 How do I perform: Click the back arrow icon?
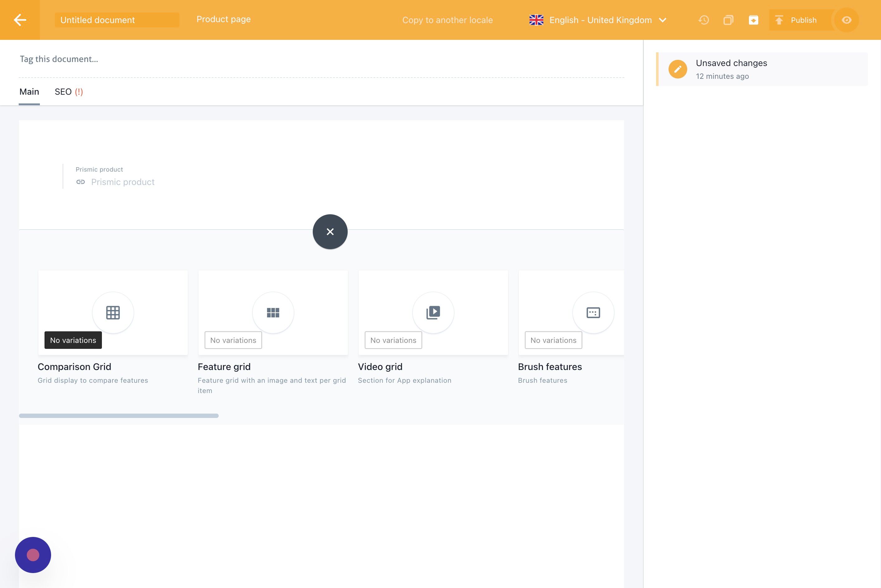(x=20, y=20)
